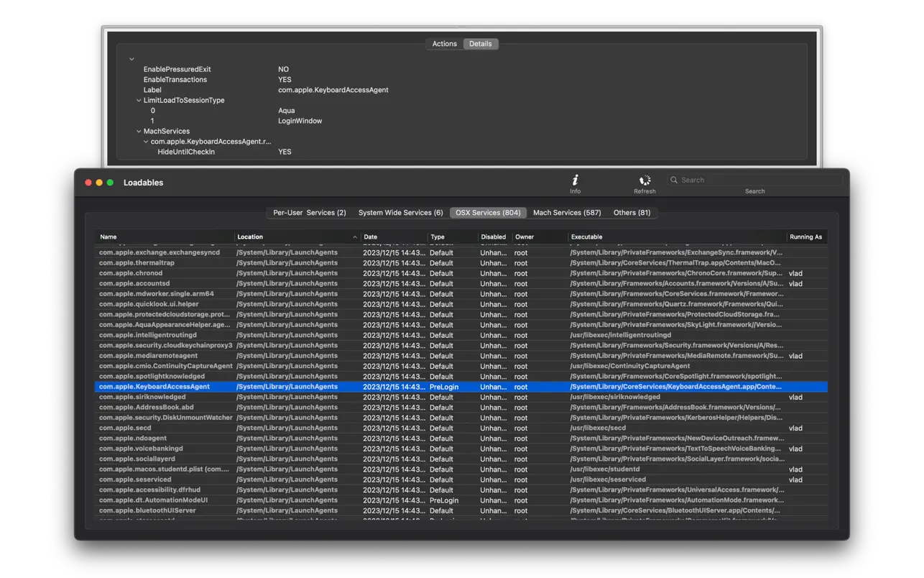Screen dimensions: 924x578
Task: Select the Details tab
Action: (x=480, y=43)
